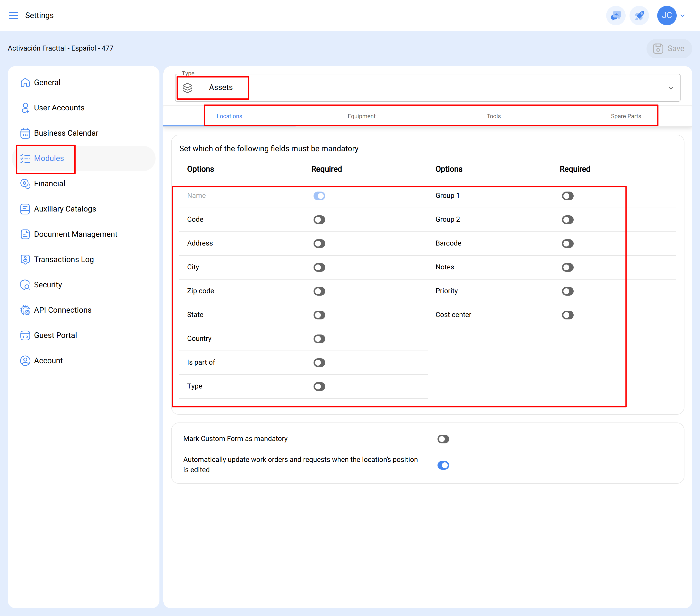Screen dimensions: 700x616
Task: Select Modules in the sidebar
Action: (x=49, y=158)
